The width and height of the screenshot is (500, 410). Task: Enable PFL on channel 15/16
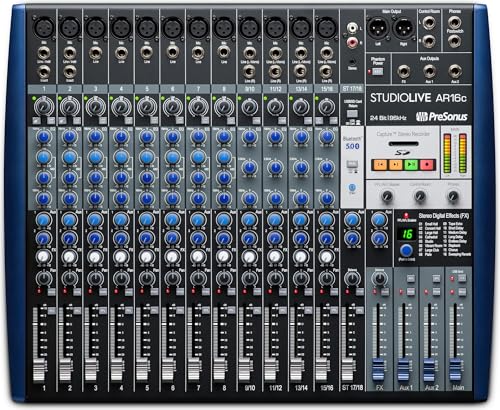tap(334, 311)
